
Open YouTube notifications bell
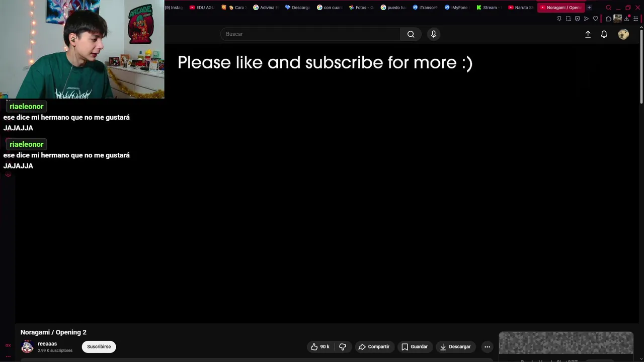pos(604,34)
